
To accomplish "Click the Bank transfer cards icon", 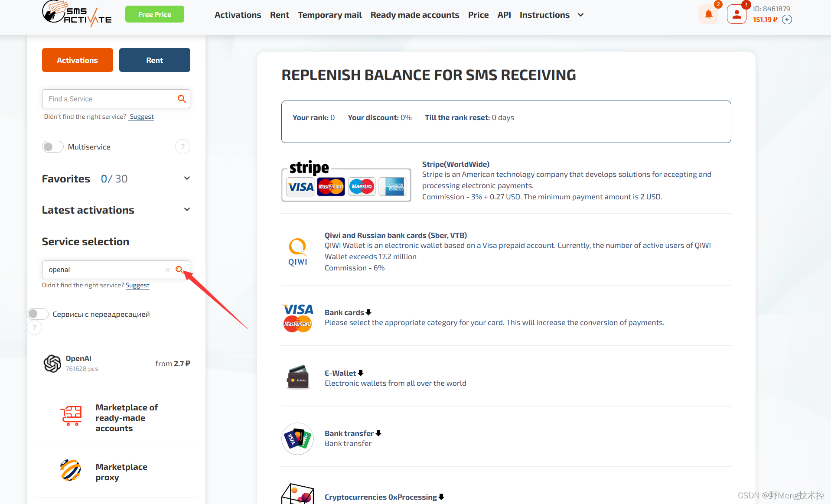I will (298, 439).
